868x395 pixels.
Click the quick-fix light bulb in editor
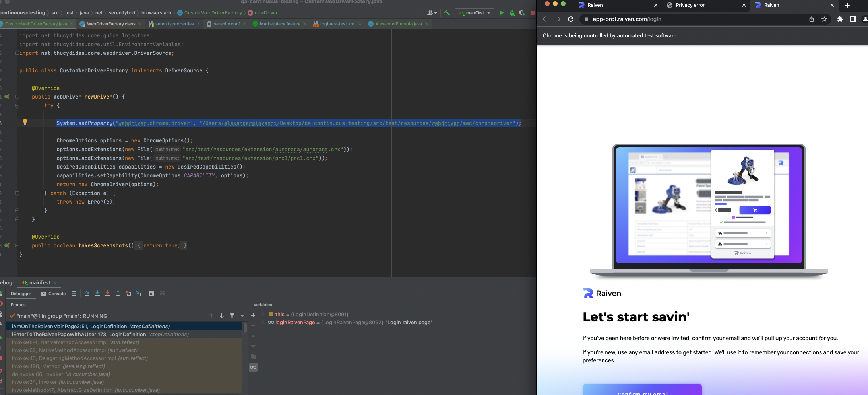(25, 122)
